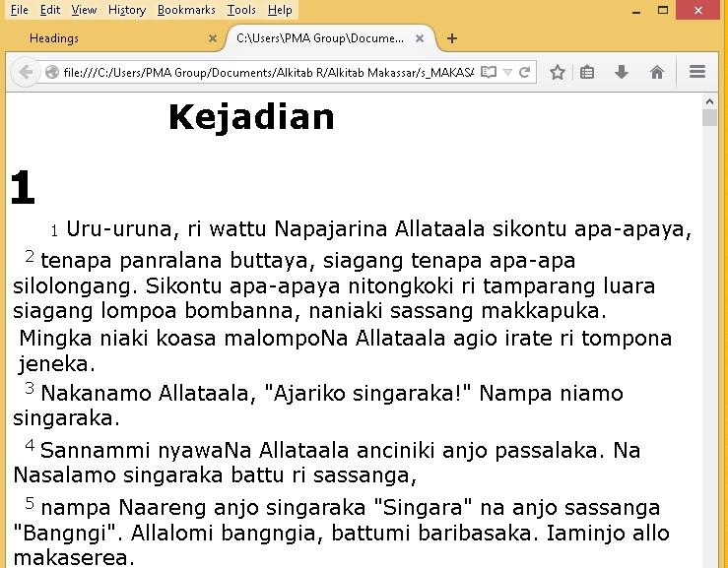Click the vertical scrollbar up arrow
This screenshot has width=728, height=568.
tap(709, 100)
